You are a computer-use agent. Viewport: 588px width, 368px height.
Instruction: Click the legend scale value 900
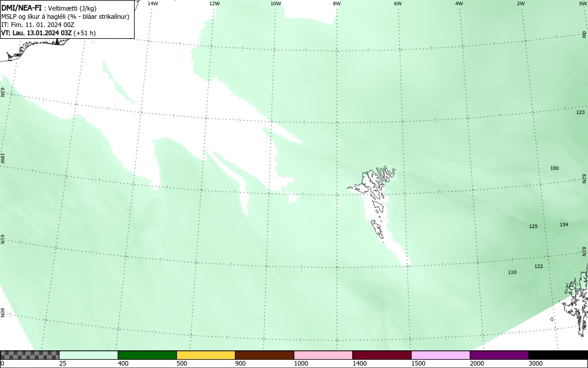pyautogui.click(x=240, y=363)
